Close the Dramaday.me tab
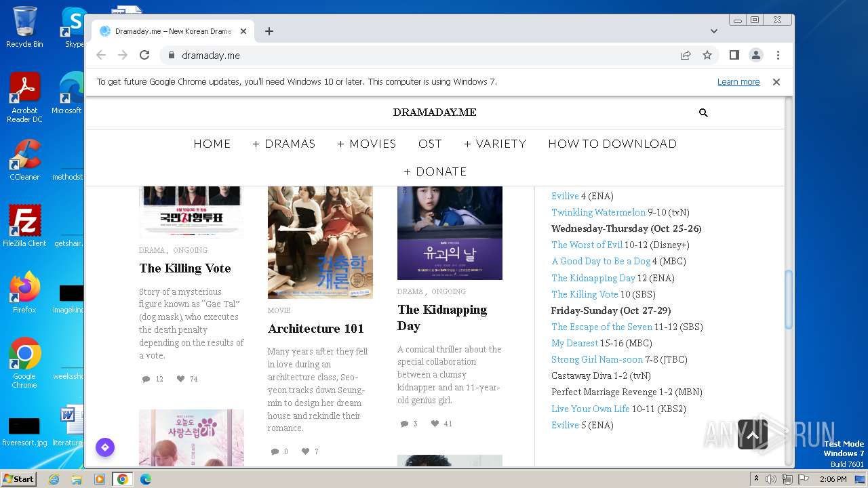The image size is (868, 488). click(x=243, y=31)
